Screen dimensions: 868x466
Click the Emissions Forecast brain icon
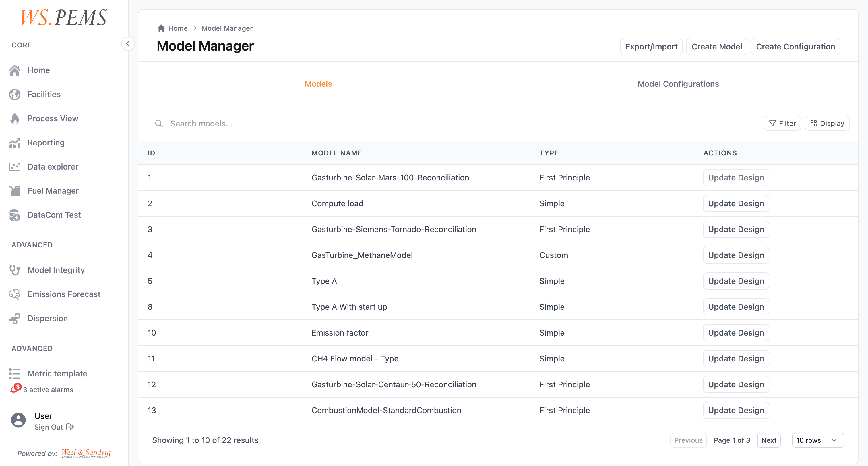(15, 294)
